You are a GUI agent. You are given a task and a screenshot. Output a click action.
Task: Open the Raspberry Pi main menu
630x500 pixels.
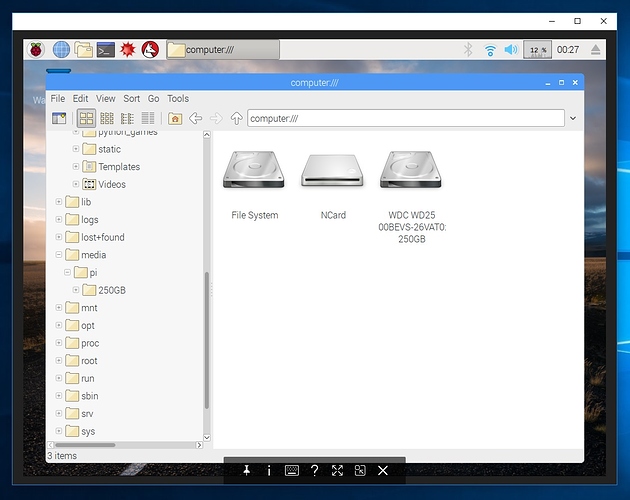36,50
